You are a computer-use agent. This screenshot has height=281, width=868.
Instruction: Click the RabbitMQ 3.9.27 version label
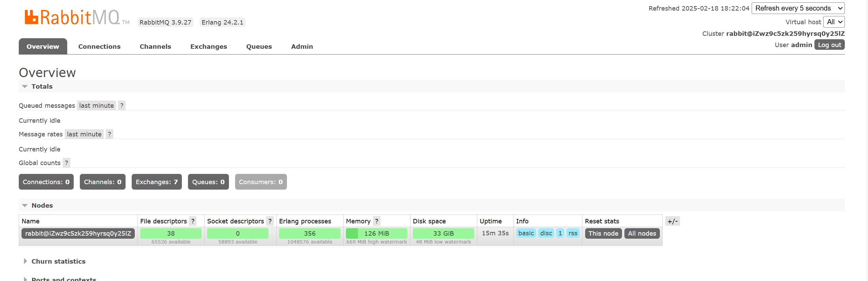165,22
